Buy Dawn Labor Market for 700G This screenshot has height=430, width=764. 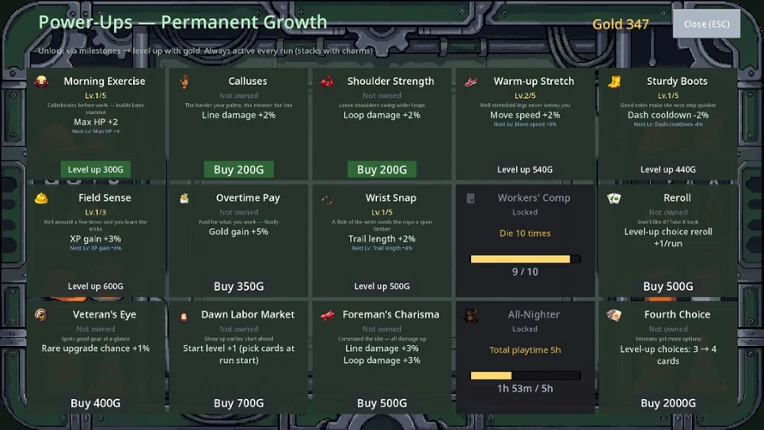tap(239, 403)
